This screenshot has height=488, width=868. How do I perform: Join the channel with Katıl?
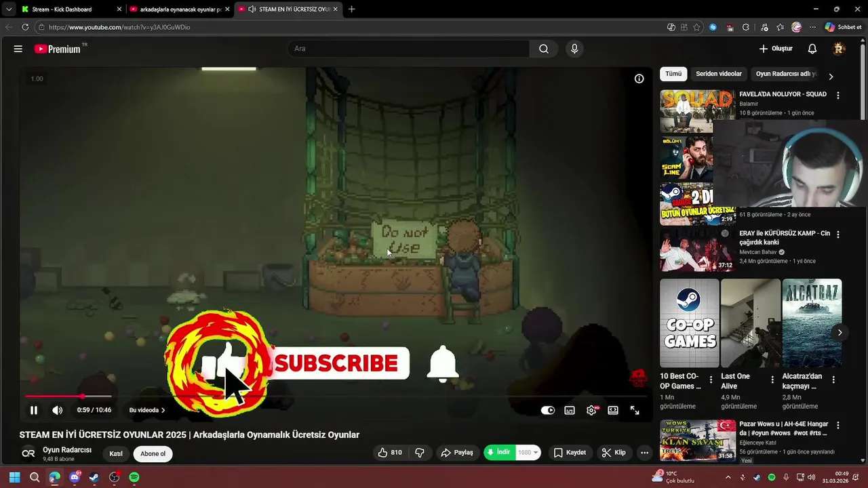(116, 454)
